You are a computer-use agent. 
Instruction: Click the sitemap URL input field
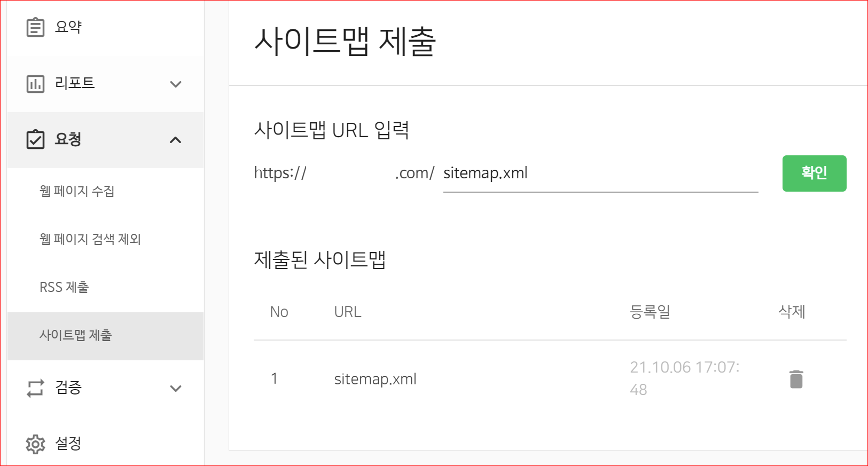coord(598,173)
